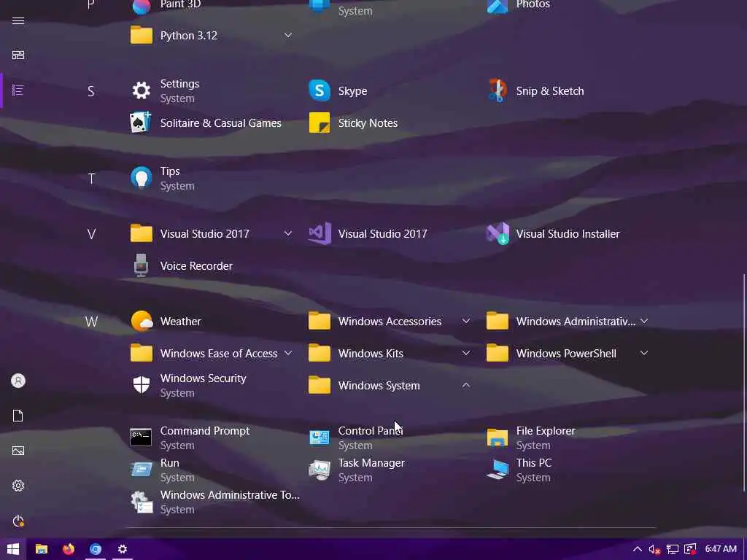The height and width of the screenshot is (560, 747).
Task: Expand the Visual Studio 2017 folder
Action: click(212, 234)
